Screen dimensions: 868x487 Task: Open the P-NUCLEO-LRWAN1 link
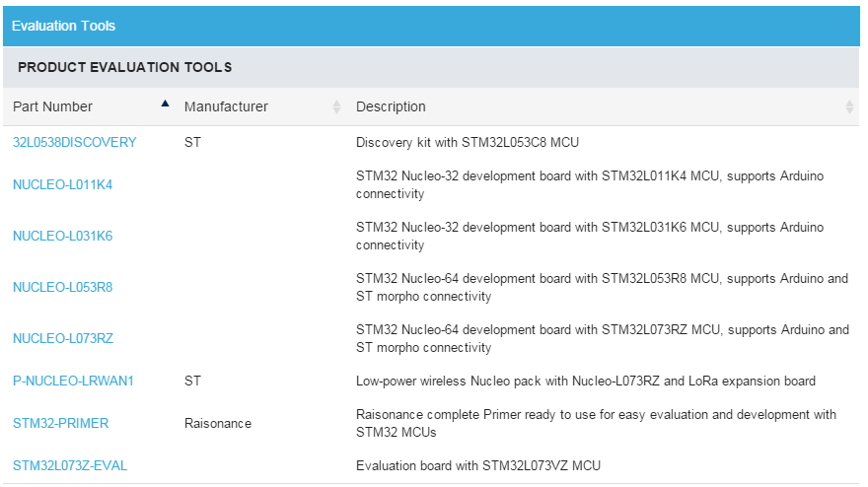coord(73,382)
